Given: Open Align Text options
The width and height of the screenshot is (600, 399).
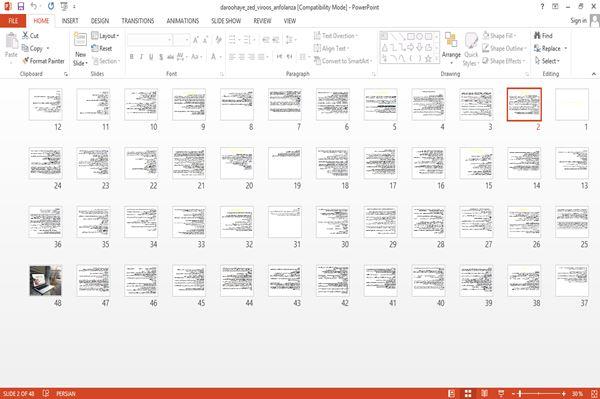Looking at the screenshot, I should tap(331, 48).
